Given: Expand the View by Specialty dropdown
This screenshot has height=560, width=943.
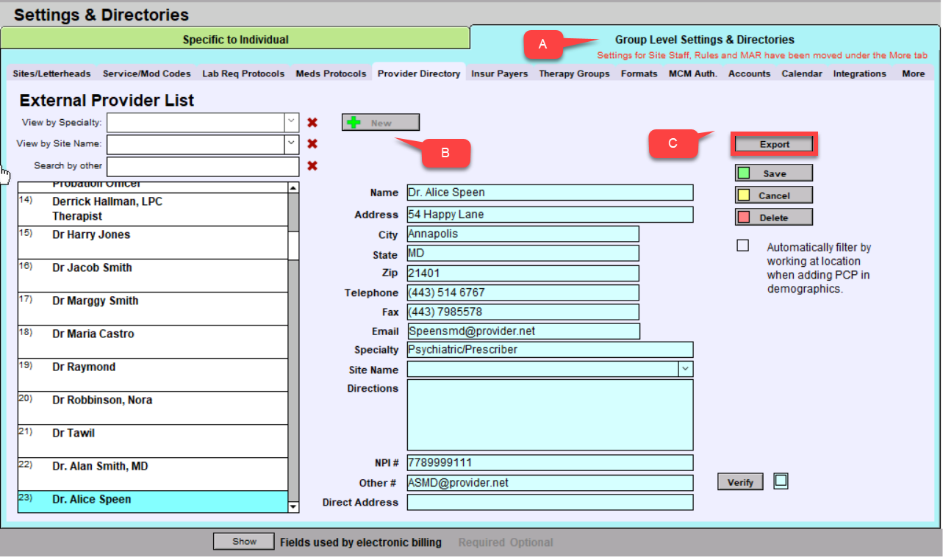Looking at the screenshot, I should click(x=291, y=122).
